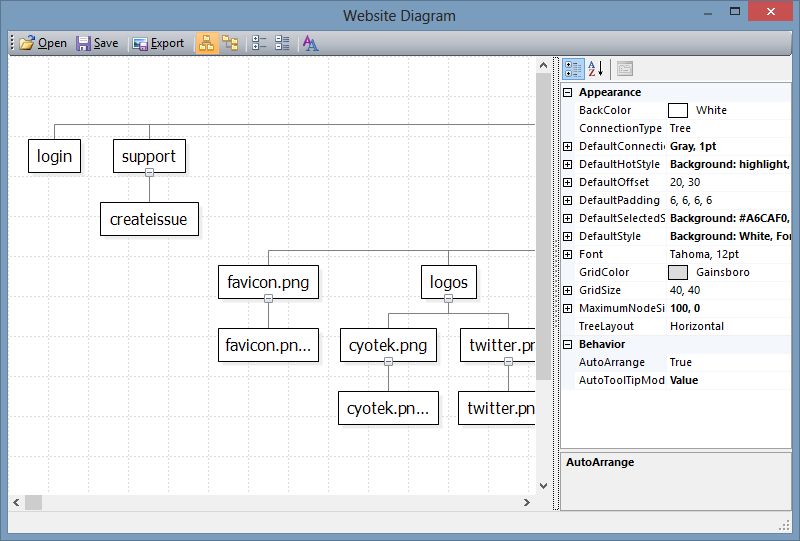Show properties in categorized view

point(573,68)
